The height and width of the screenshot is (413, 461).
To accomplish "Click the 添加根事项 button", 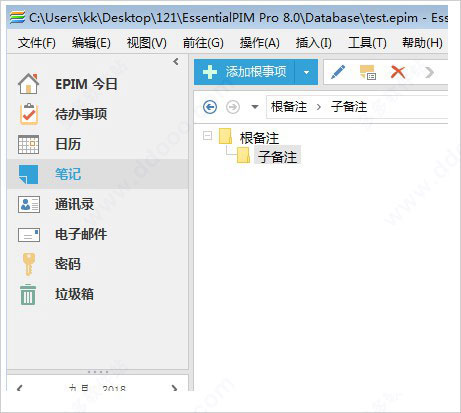I will pos(244,72).
